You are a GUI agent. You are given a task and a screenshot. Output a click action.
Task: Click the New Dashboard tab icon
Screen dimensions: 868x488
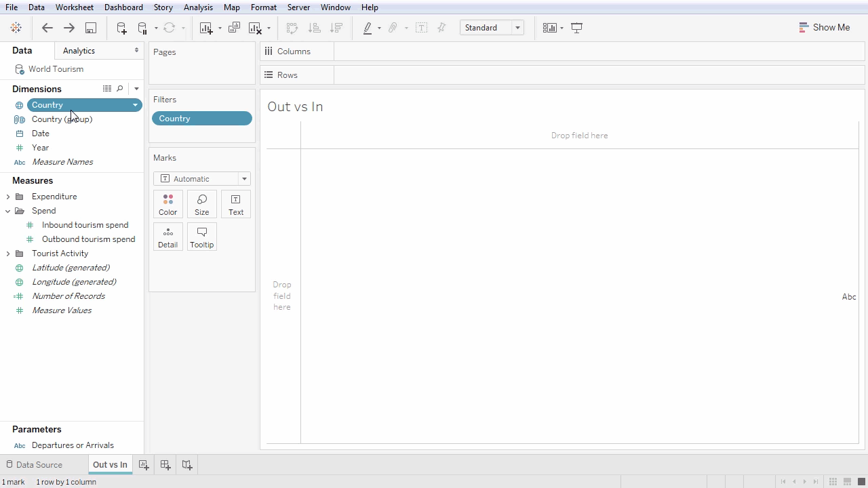pos(165,465)
